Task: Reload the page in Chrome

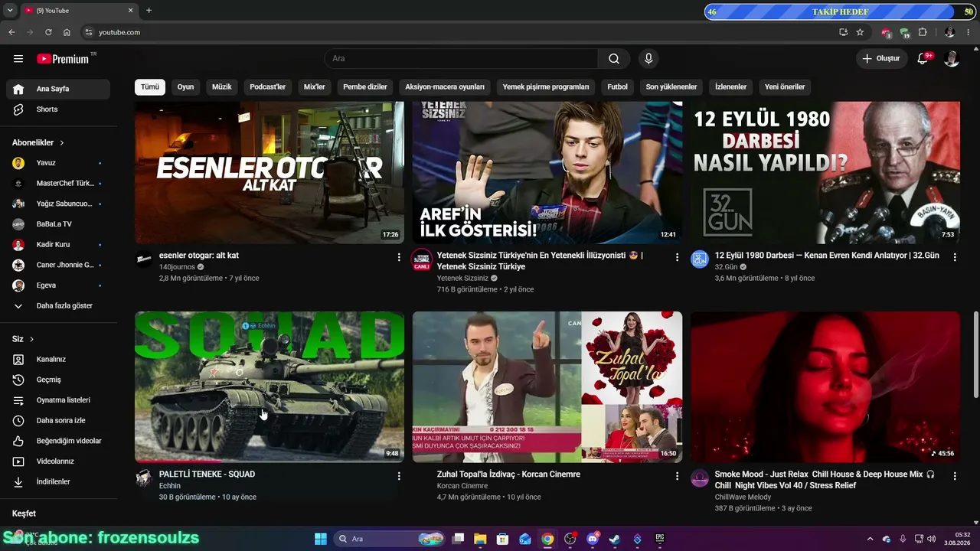Action: point(48,32)
